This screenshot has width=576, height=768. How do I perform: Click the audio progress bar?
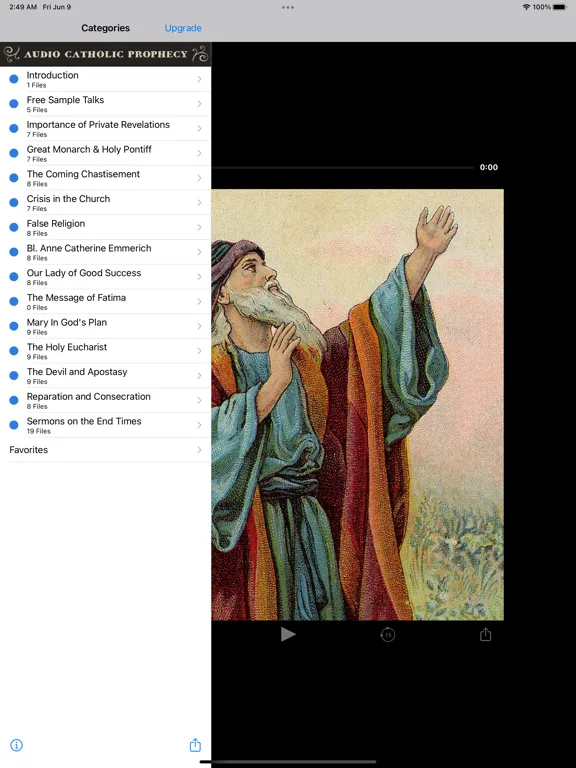tap(343, 168)
